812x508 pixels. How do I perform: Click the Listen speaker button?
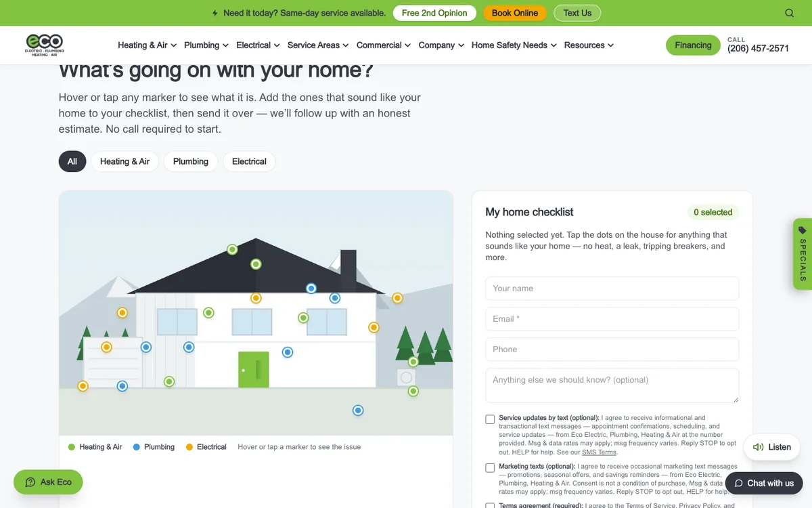[x=772, y=447]
